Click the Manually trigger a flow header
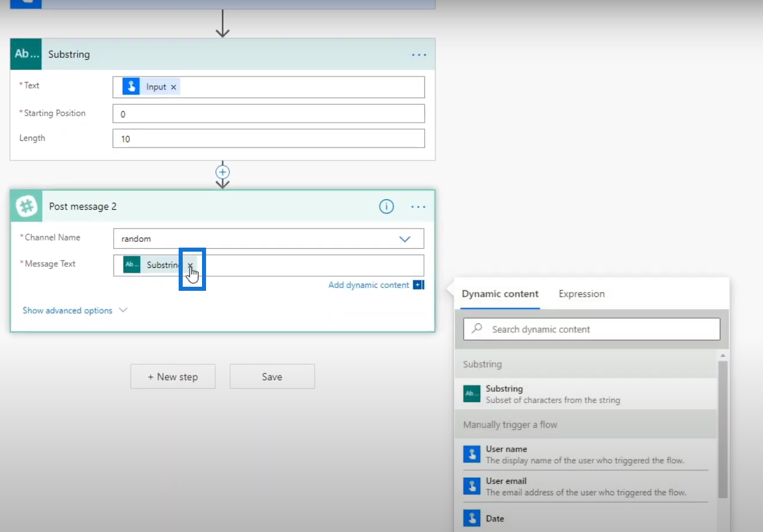Image resolution: width=763 pixels, height=532 pixels. (586, 425)
